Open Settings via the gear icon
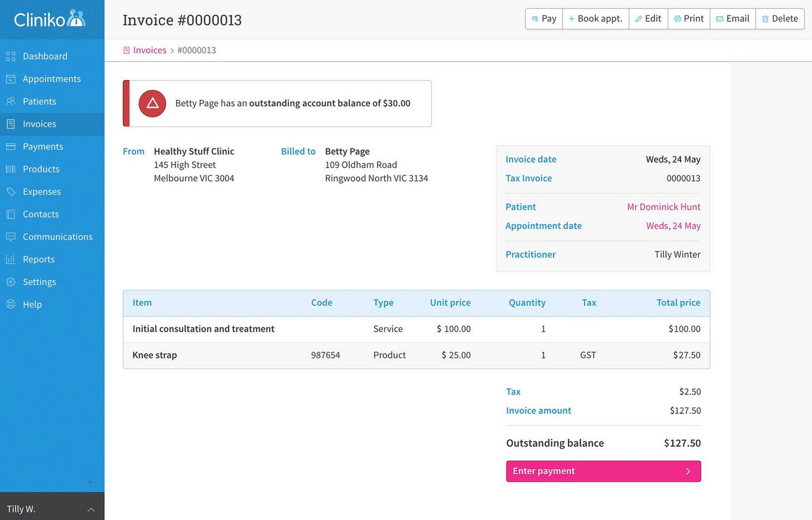Viewport: 812px width, 520px height. tap(10, 281)
